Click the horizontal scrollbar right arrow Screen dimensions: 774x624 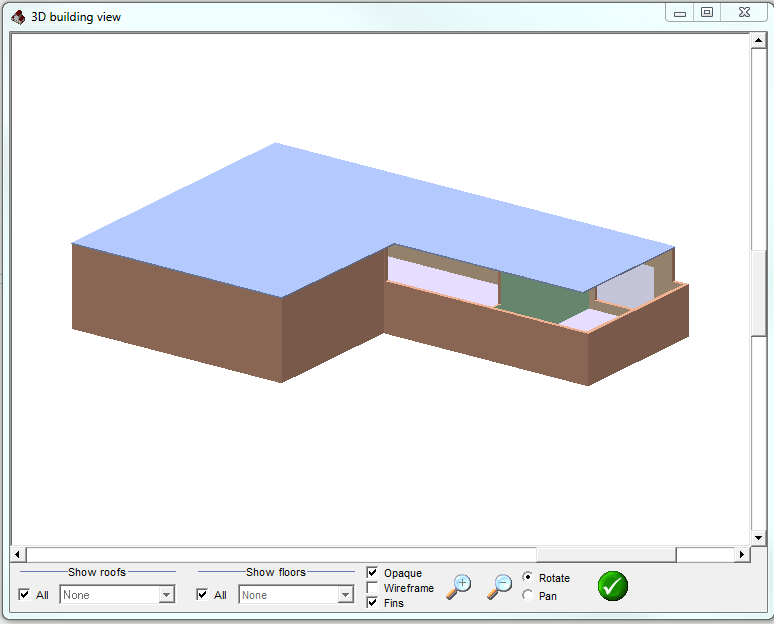tap(741, 554)
